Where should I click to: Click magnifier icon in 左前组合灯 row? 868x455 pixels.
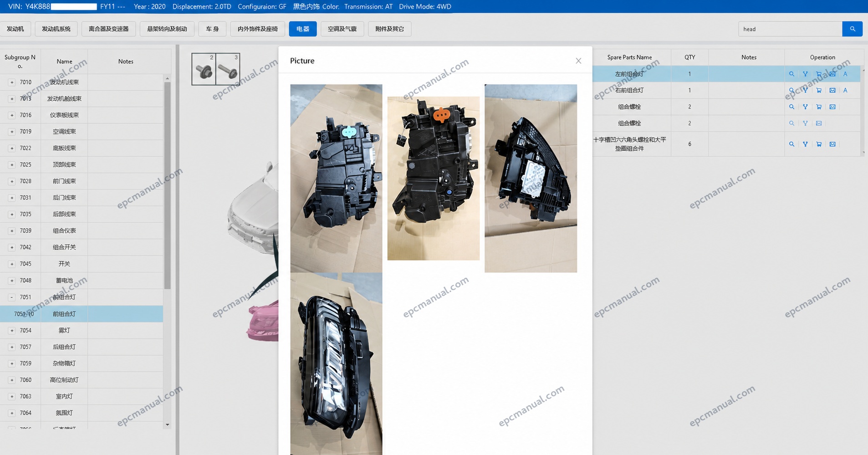[x=791, y=74]
